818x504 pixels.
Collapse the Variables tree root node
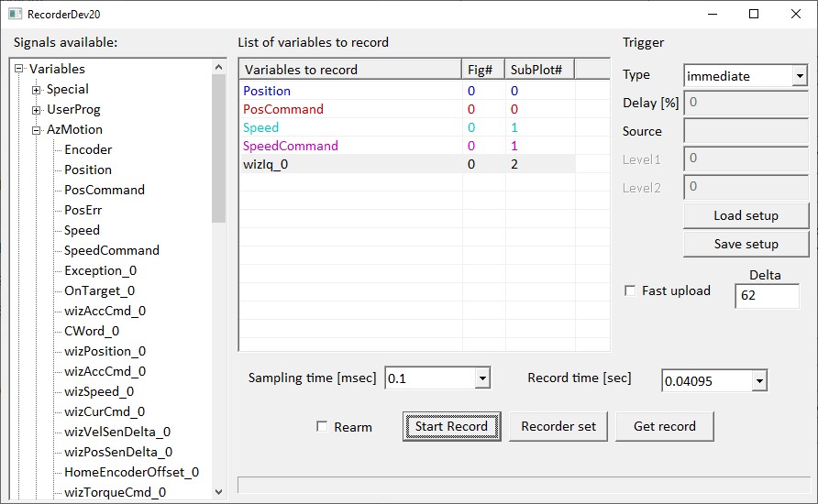[x=19, y=69]
